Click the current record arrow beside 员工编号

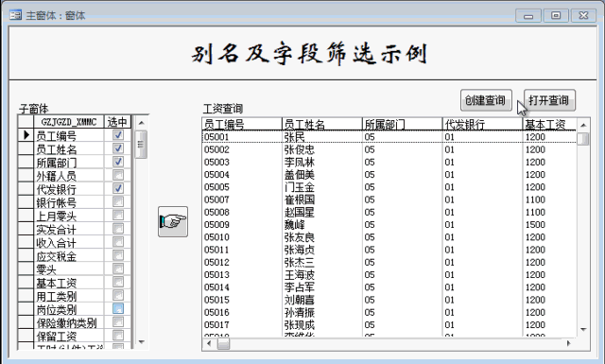26,135
